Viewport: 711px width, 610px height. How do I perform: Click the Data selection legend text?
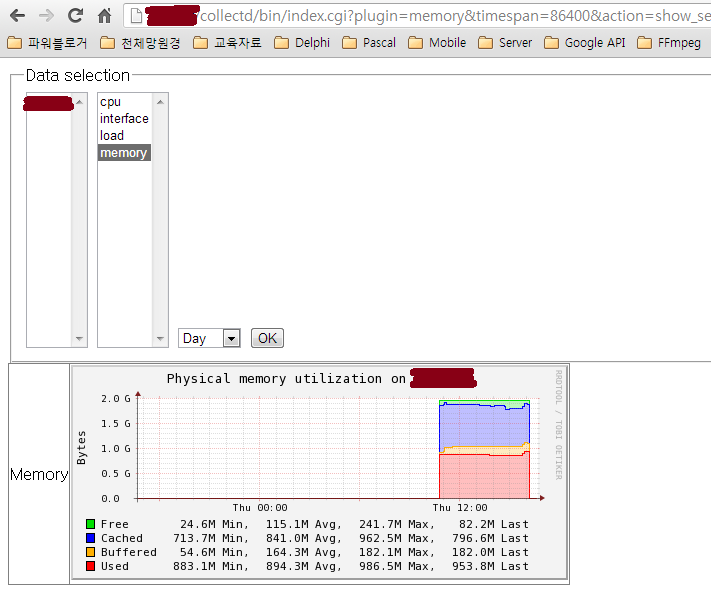(78, 75)
